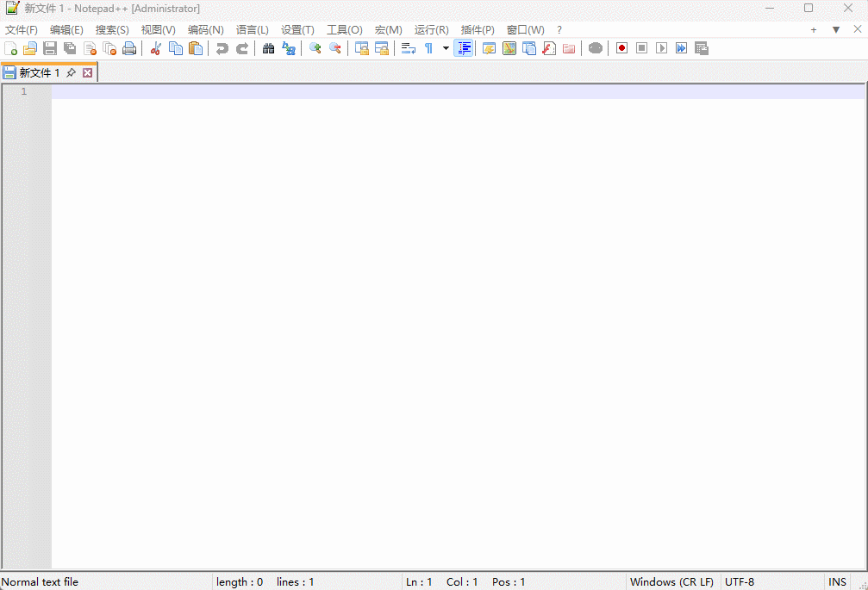Expand dropdown arrow next to pilcrow icon
The width and height of the screenshot is (868, 590).
(446, 48)
